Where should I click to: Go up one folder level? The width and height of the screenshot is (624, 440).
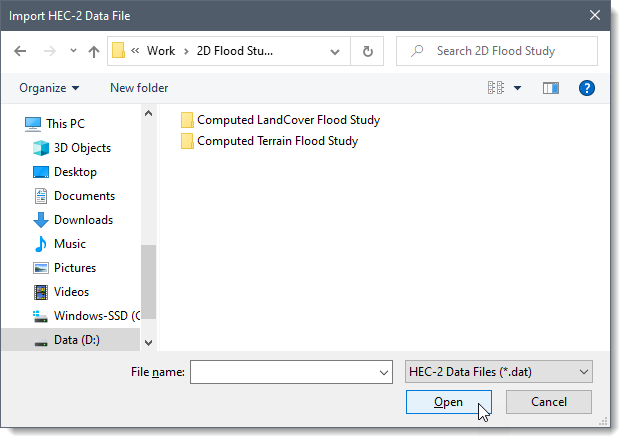point(94,51)
